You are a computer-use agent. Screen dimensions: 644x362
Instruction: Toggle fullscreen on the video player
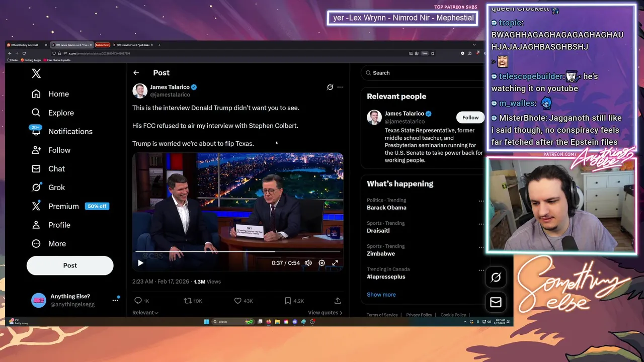point(335,263)
